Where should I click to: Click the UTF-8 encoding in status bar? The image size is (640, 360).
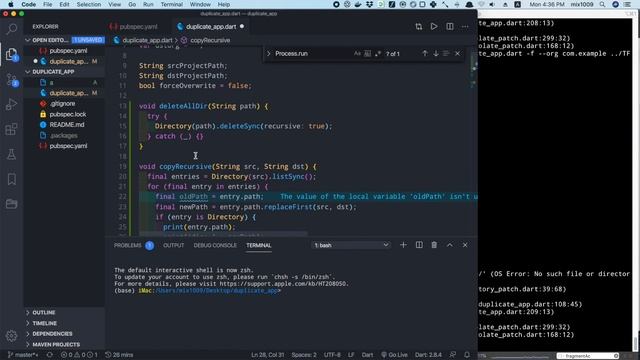click(332, 355)
